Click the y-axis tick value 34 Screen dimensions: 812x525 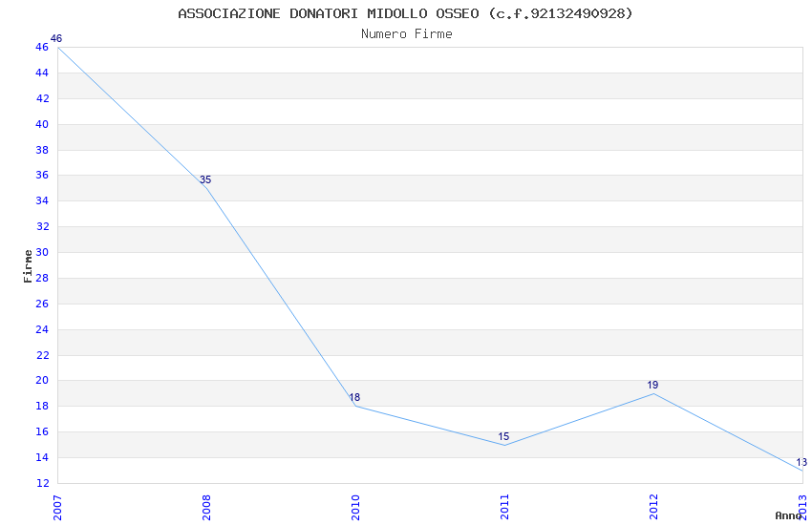tap(42, 200)
